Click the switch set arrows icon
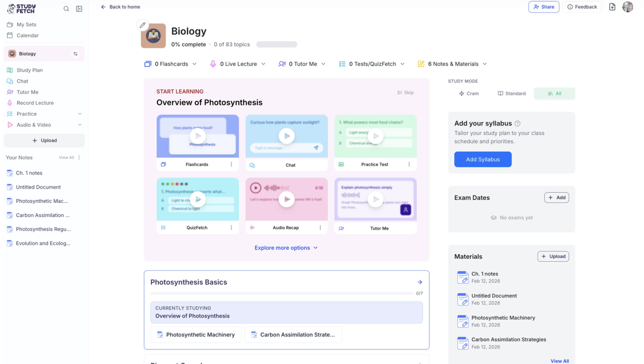Screen dimensions: 644x364 click(x=75, y=54)
